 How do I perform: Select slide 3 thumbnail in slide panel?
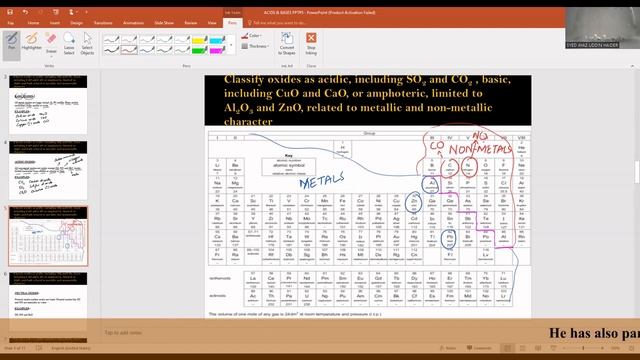(x=48, y=104)
